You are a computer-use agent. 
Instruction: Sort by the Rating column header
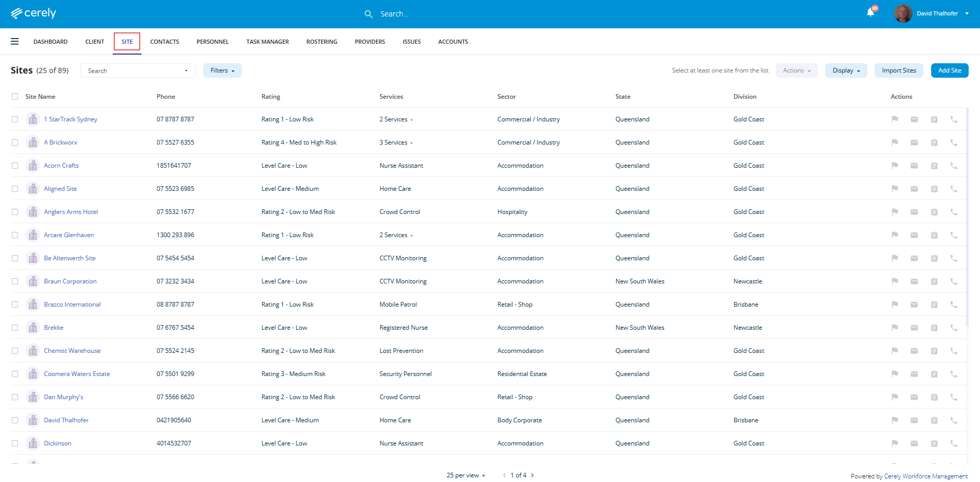pyautogui.click(x=271, y=97)
